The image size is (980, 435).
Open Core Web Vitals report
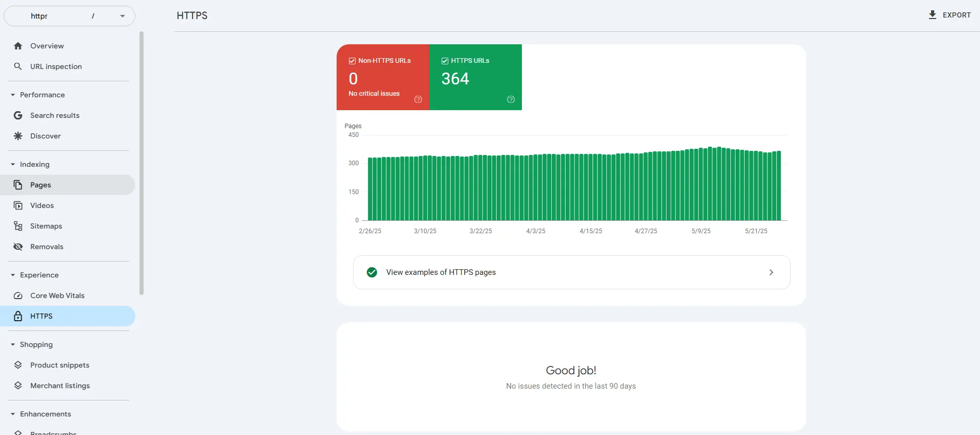(x=67, y=295)
